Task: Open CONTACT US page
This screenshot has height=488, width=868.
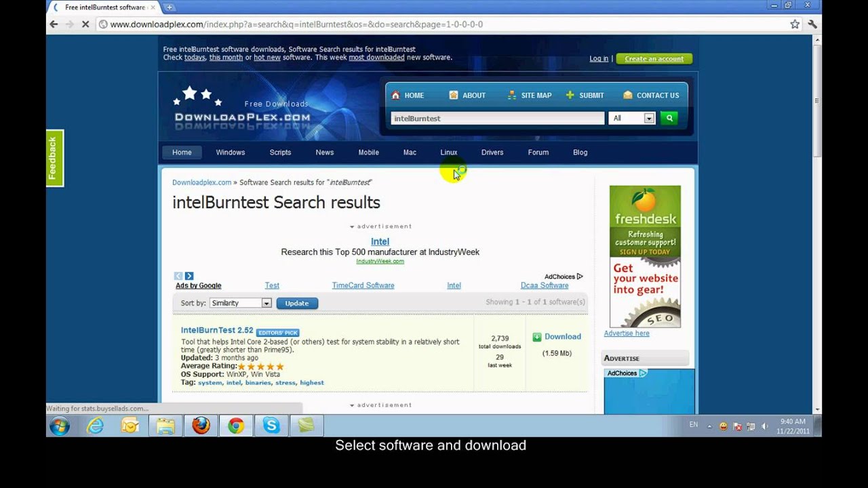Action: 651,96
